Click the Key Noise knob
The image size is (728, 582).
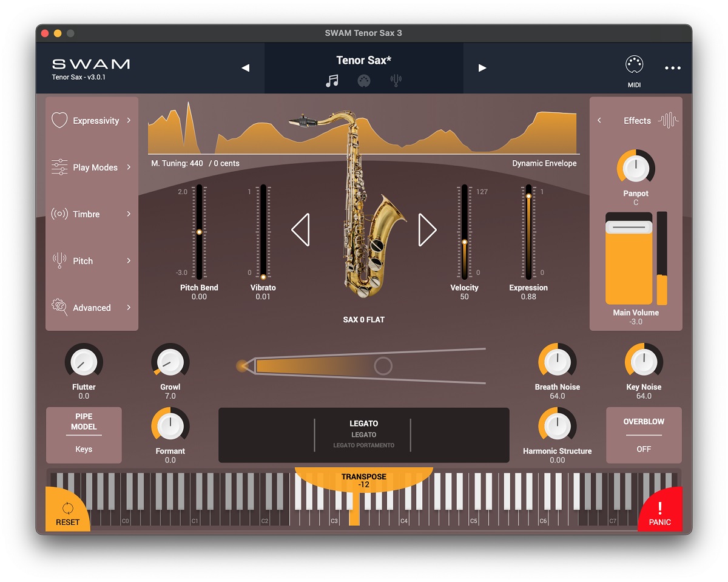click(x=644, y=362)
